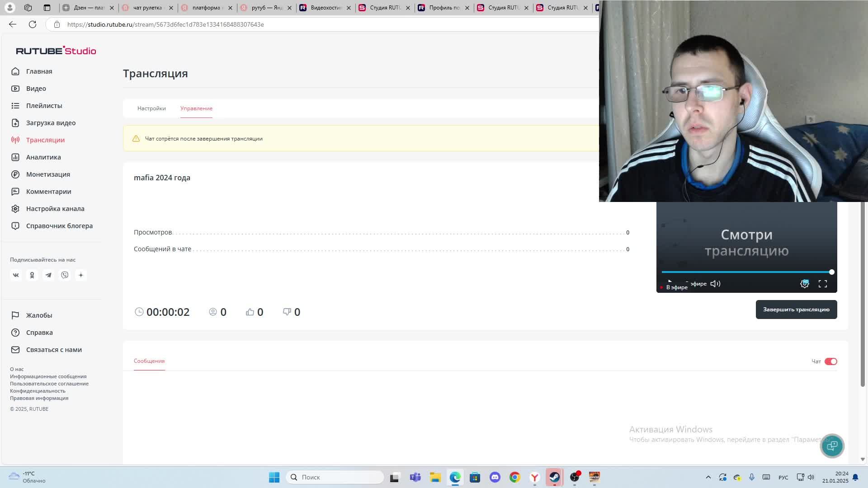Viewport: 868px width, 488px height.
Task: Select the Сообщения tab
Action: coord(149,361)
